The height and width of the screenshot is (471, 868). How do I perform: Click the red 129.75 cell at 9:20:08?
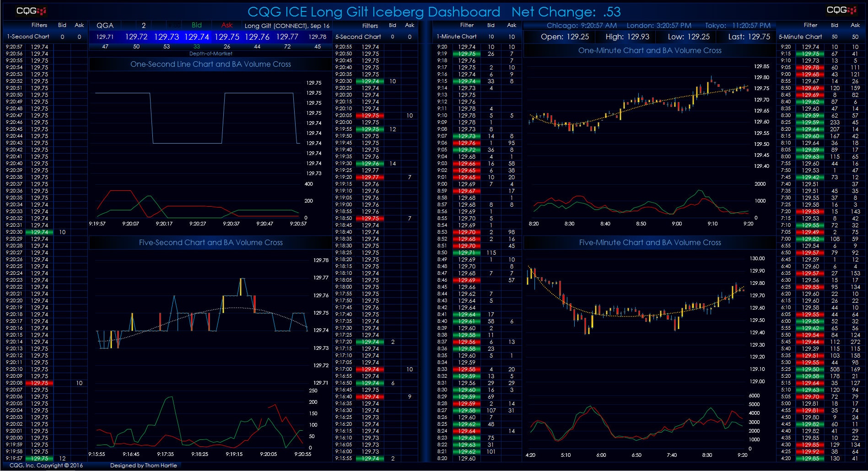tap(39, 383)
